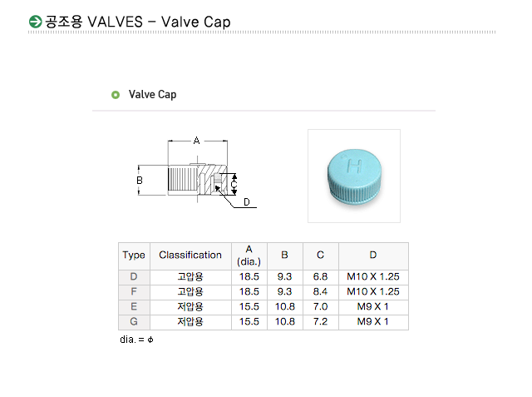The height and width of the screenshot is (397, 532).
Task: Select Type E row label
Action: [134, 306]
